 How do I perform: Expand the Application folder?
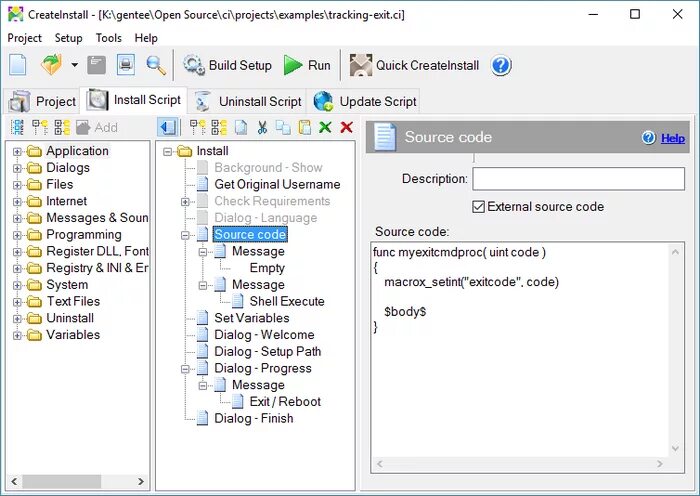(17, 152)
